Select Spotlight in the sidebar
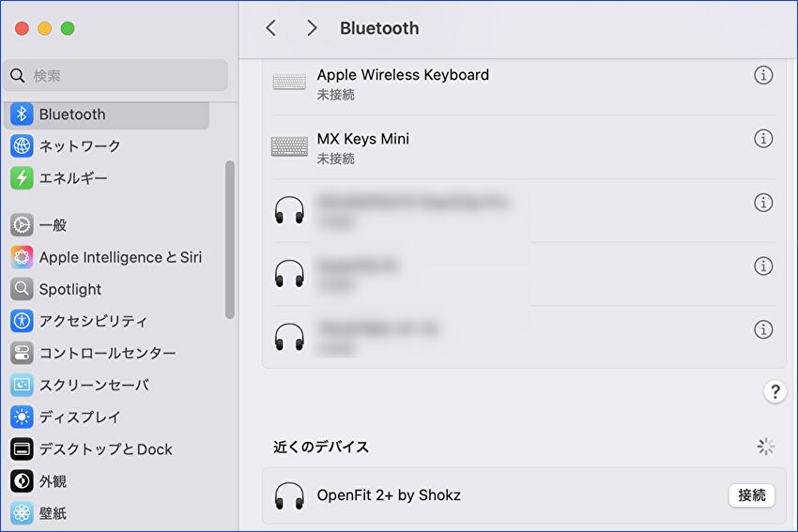The height and width of the screenshot is (532, 798). pos(70,289)
